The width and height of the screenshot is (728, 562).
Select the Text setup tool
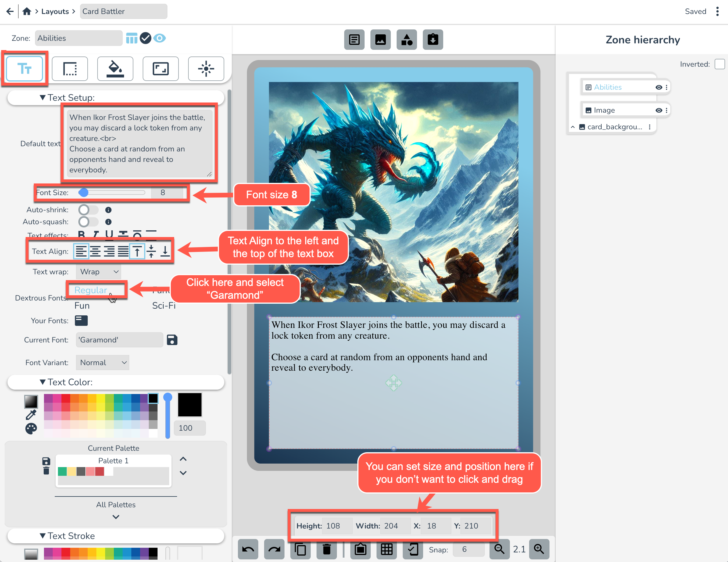[x=25, y=69]
